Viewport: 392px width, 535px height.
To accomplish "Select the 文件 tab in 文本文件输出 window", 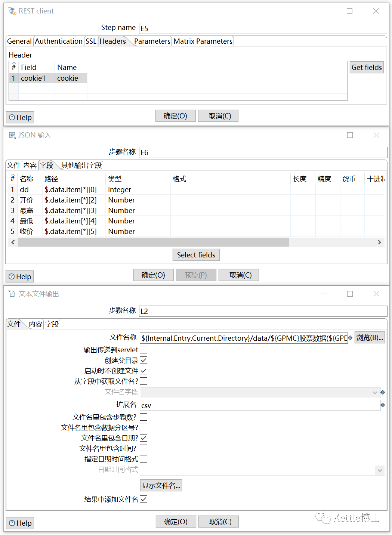I will coord(14,324).
